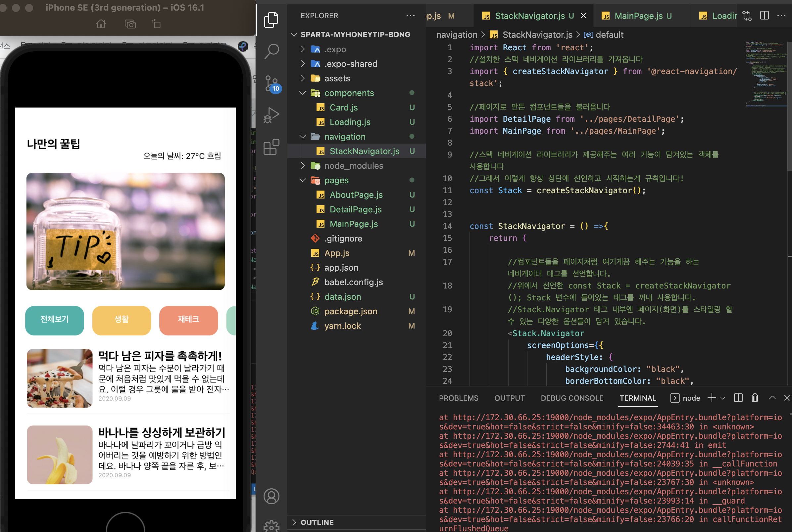Open the OUTPUT panel tab
This screenshot has height=532, width=792.
click(x=509, y=398)
